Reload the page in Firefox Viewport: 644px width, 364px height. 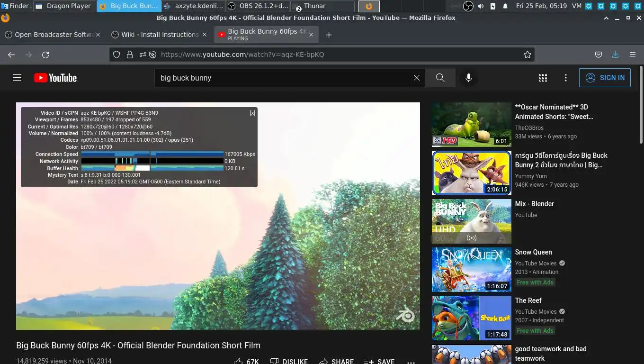click(45, 55)
